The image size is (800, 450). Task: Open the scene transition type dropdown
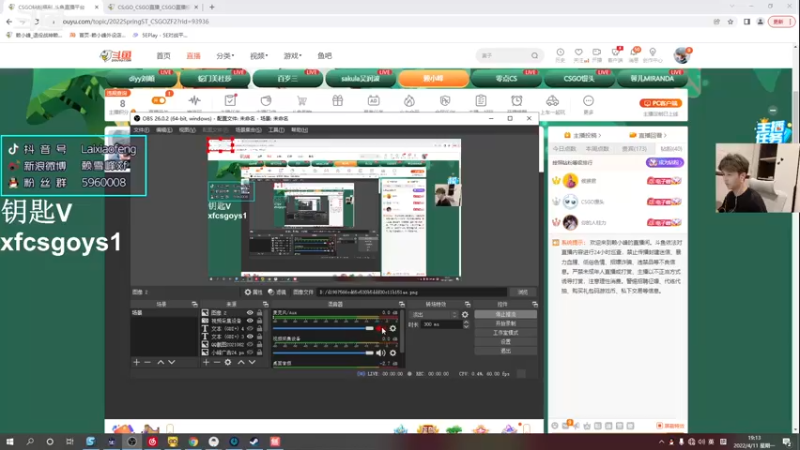[434, 315]
